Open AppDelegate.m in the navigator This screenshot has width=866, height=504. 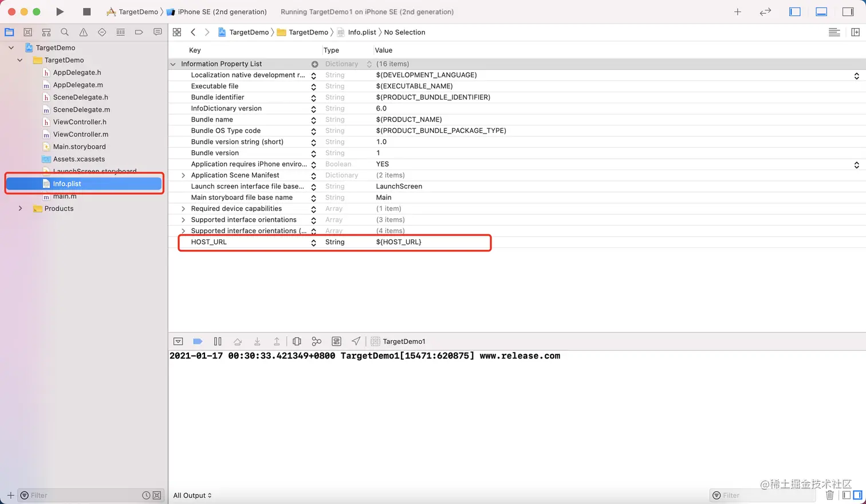(x=78, y=85)
